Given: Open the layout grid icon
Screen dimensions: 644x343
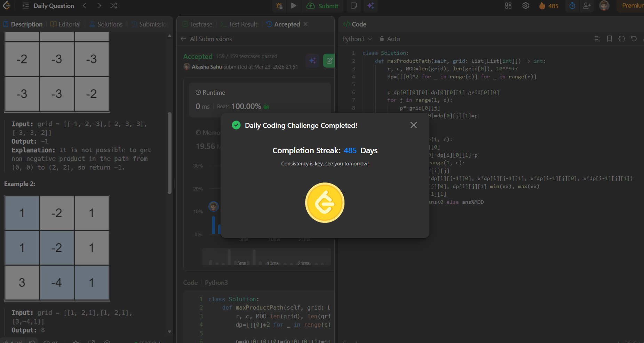Looking at the screenshot, I should (508, 6).
